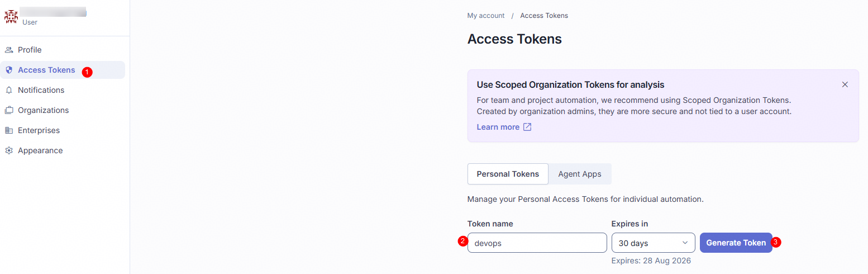
Task: Click the Organizations briefcase icon
Action: point(9,110)
